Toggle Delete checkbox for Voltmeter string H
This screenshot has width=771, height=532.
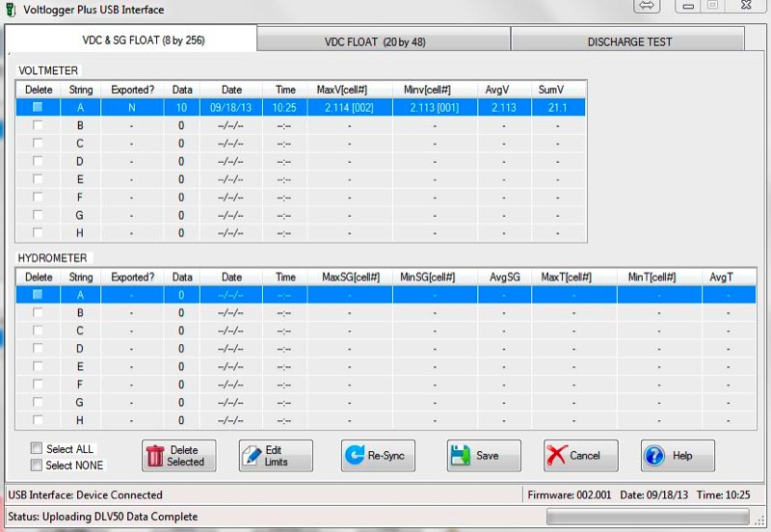coord(39,232)
